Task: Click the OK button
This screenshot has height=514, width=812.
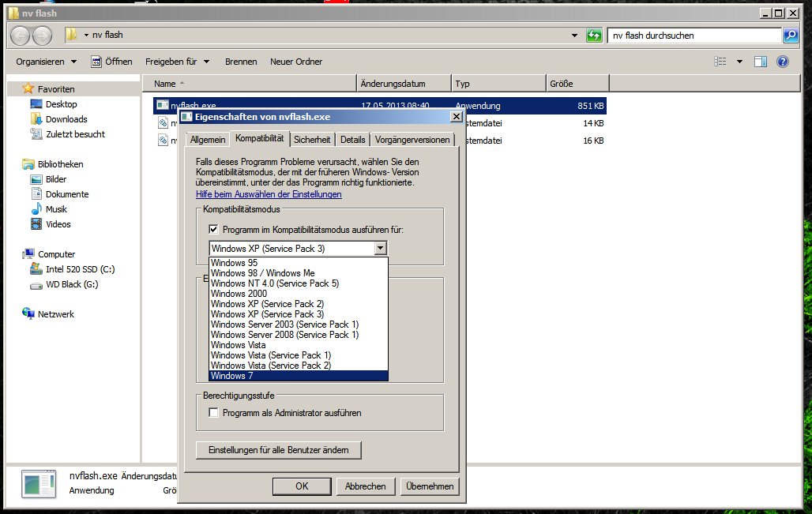Action: tap(302, 486)
